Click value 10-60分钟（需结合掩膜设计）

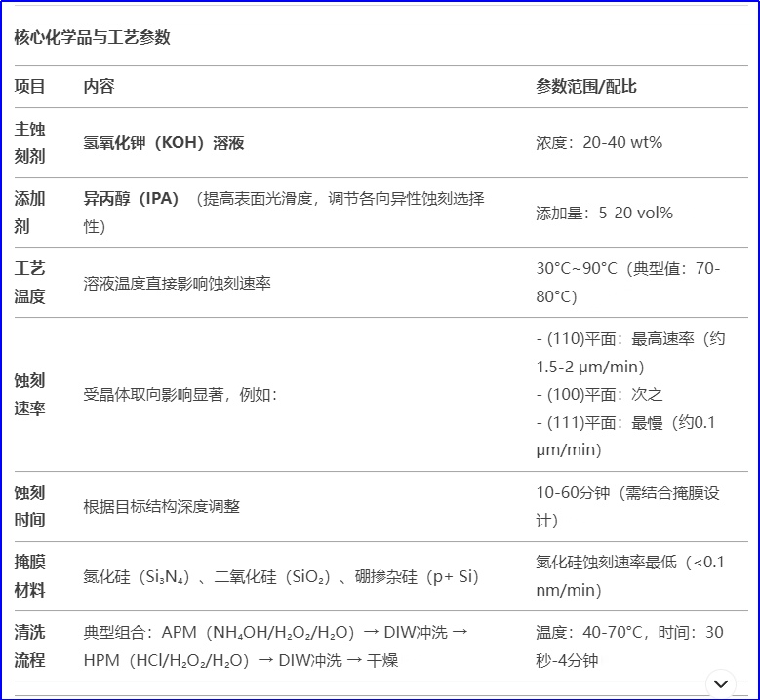click(627, 506)
